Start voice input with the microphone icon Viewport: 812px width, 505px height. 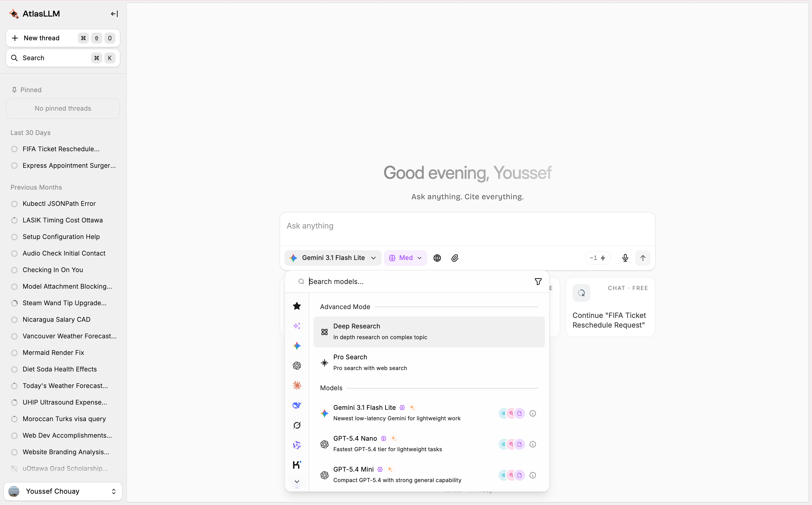tap(625, 258)
